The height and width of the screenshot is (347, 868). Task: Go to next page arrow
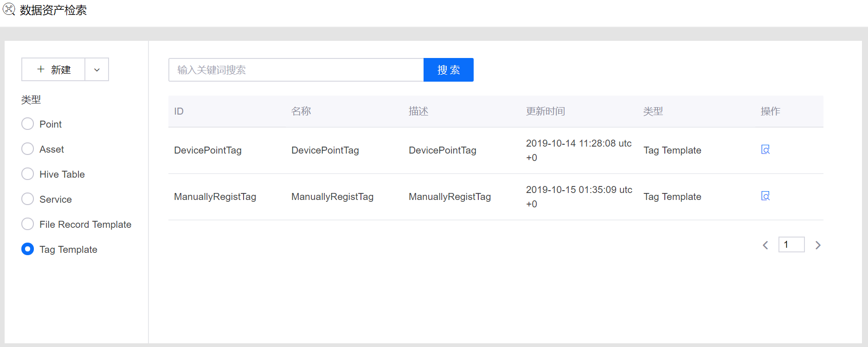[818, 245]
